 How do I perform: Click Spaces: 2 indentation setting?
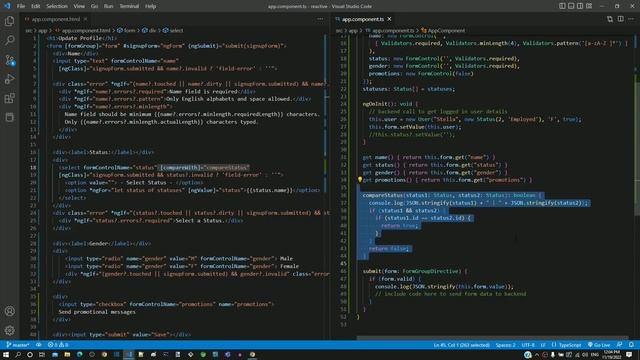[506, 345]
